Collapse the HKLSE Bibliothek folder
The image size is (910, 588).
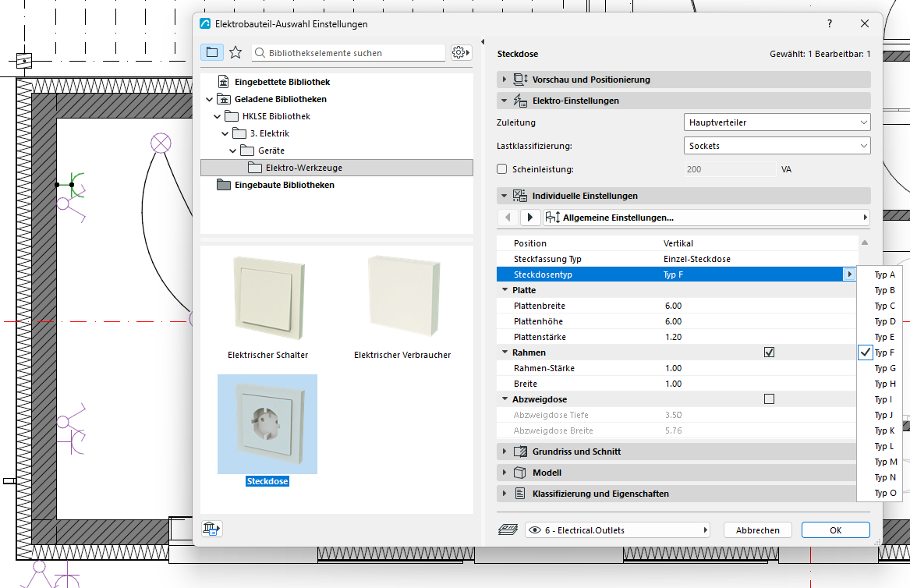(x=217, y=117)
